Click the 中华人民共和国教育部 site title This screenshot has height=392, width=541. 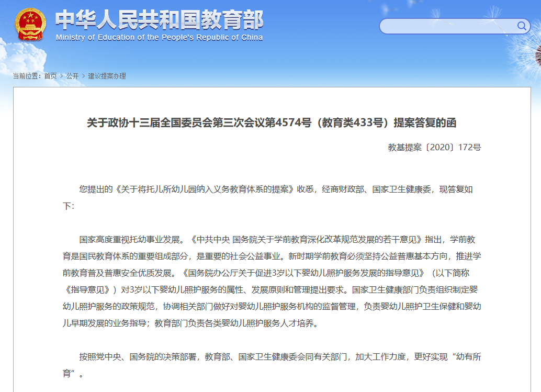(160, 19)
